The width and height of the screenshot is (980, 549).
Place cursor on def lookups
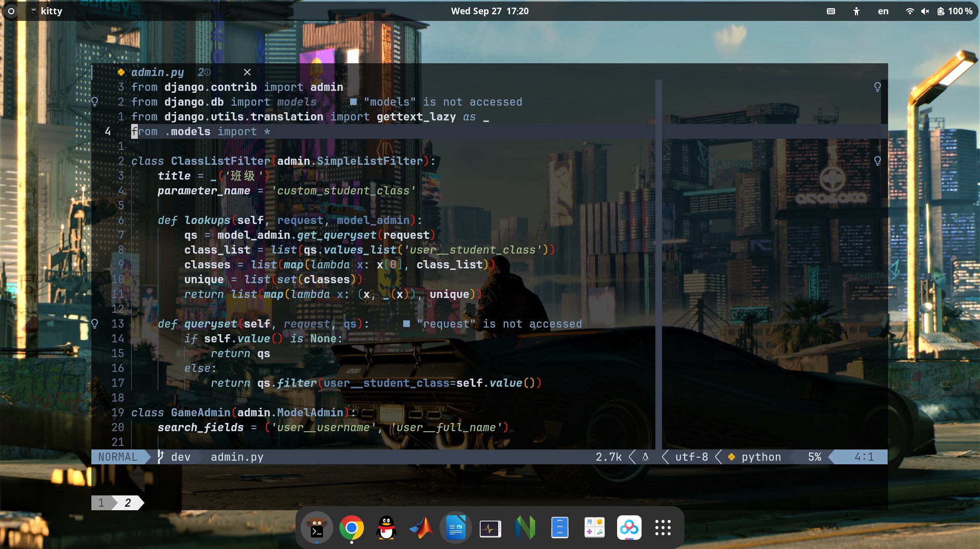click(x=290, y=220)
